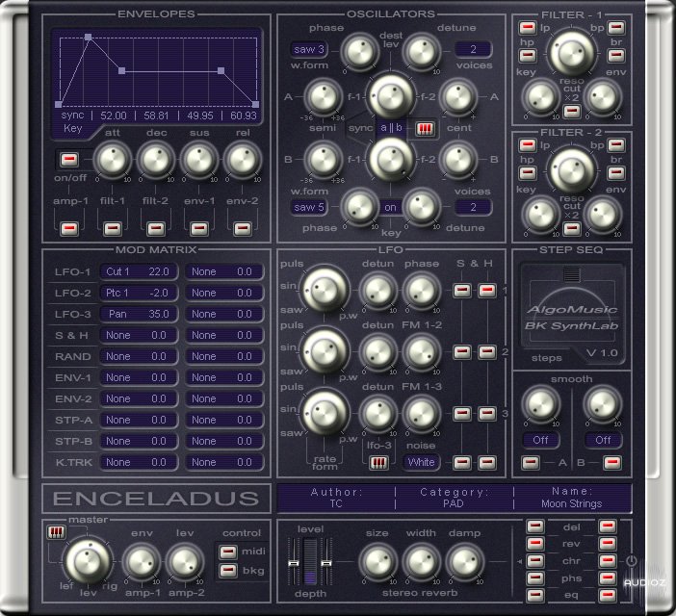This screenshot has height=616, width=676.
Task: Toggle Filter-2 cut x2 switch
Action: 572,229
